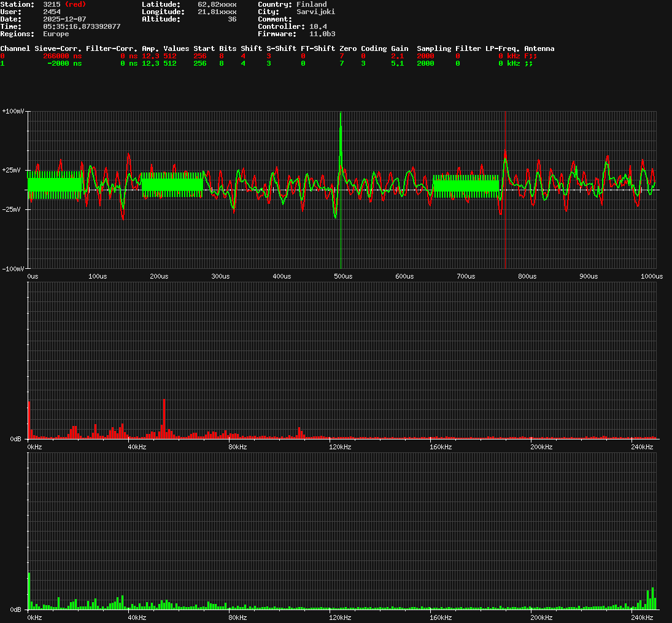Screen dimensions: 672x623
Task: Click the 500us label on the time axis
Action: pyautogui.click(x=343, y=277)
